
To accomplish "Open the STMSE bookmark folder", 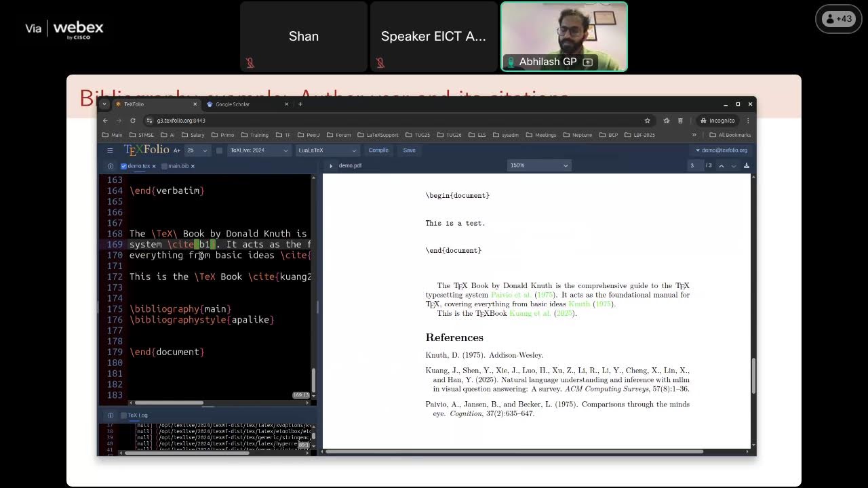I will click(x=142, y=135).
